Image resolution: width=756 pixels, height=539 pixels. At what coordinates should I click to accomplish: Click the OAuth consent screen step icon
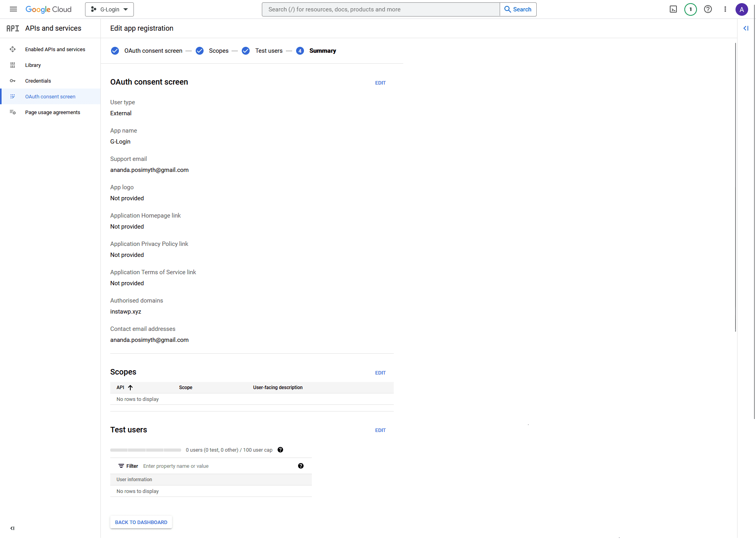click(115, 51)
